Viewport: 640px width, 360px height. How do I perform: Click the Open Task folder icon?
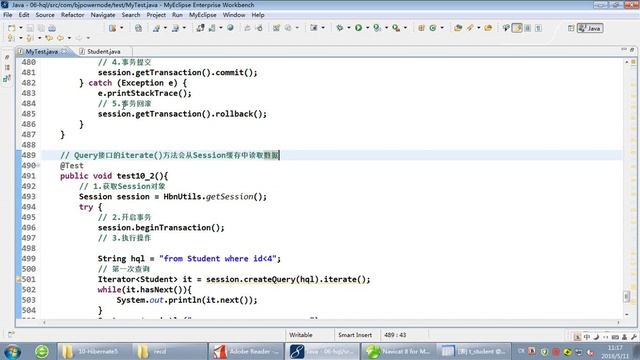tap(488, 28)
